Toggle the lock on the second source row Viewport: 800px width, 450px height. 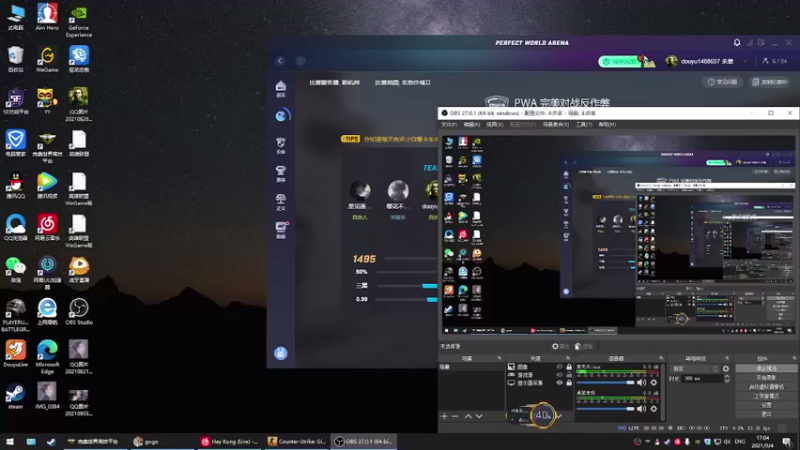click(569, 375)
